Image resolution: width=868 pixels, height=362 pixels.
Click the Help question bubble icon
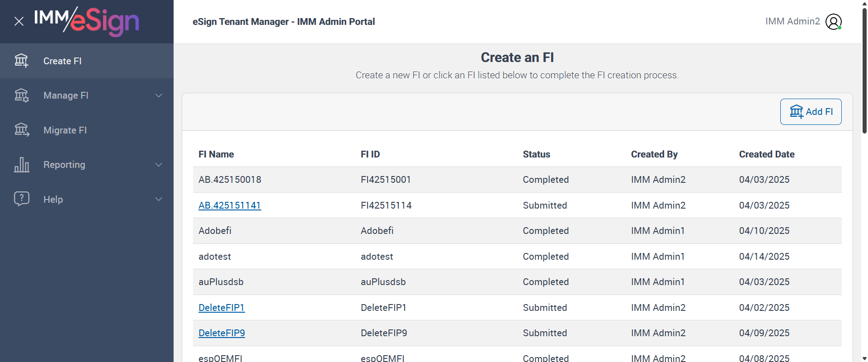(x=21, y=199)
